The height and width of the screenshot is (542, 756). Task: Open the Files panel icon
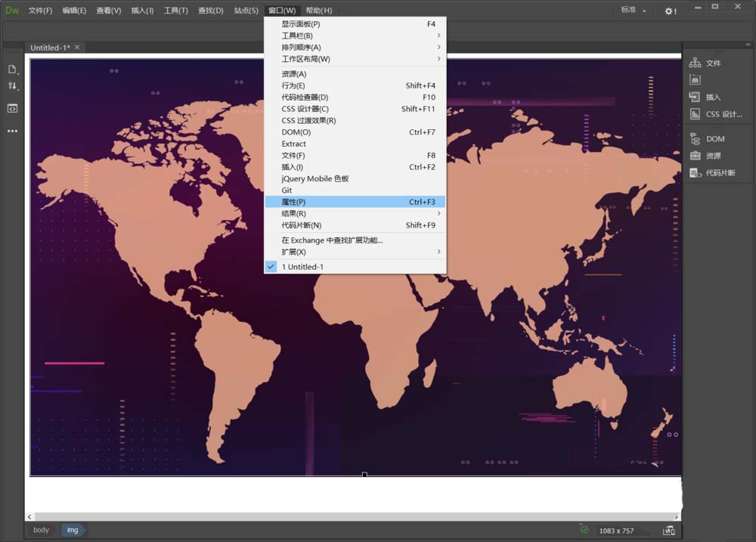(x=695, y=63)
